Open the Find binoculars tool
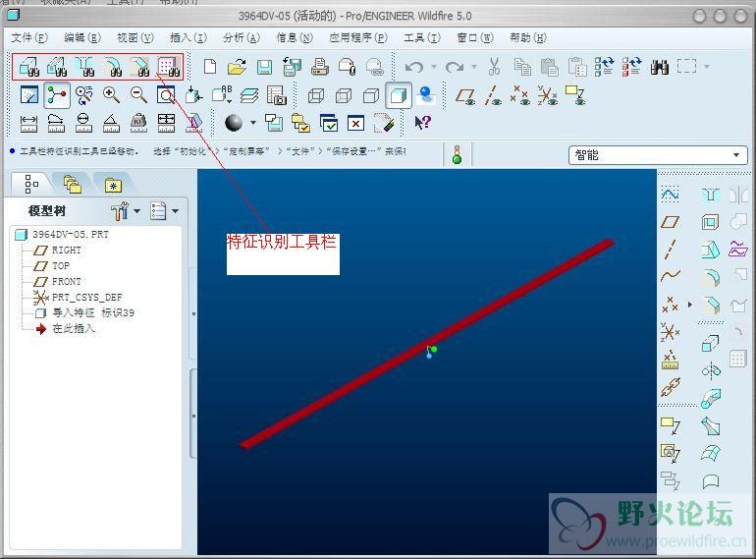The height and width of the screenshot is (559, 756). click(x=659, y=67)
